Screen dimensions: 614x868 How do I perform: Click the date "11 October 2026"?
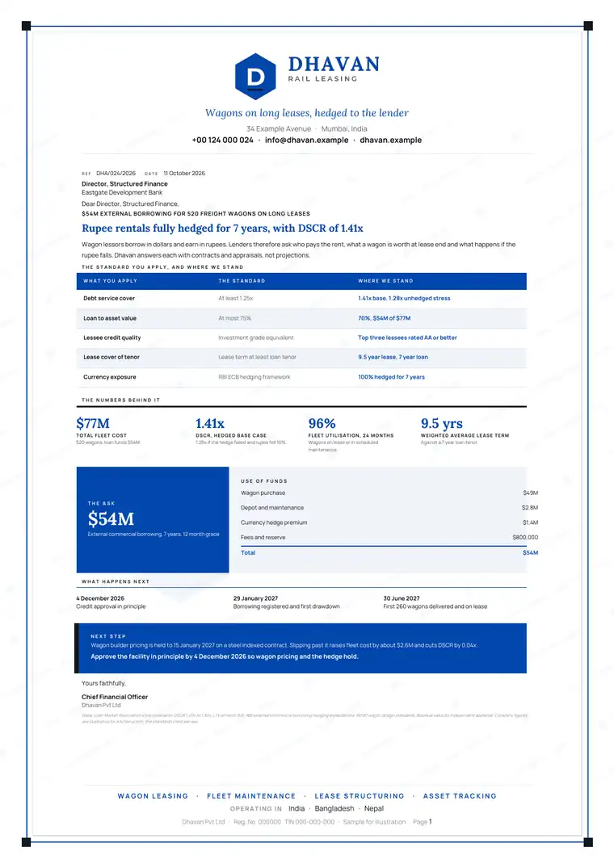click(x=184, y=174)
